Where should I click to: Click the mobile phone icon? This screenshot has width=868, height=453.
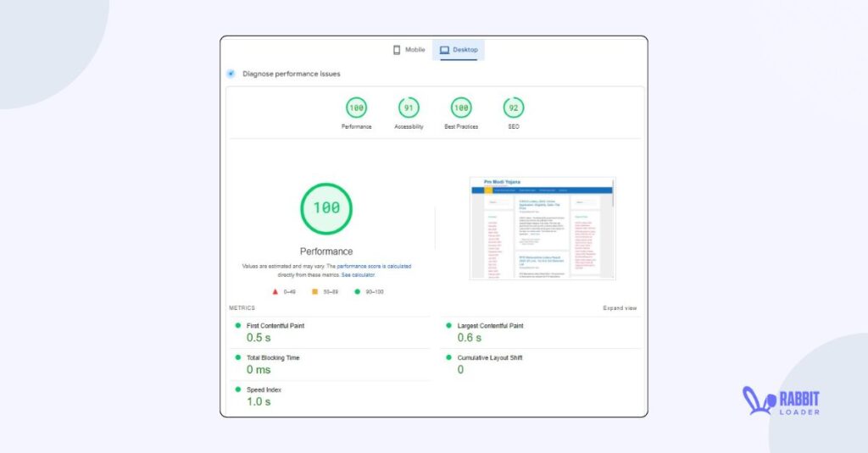[397, 50]
